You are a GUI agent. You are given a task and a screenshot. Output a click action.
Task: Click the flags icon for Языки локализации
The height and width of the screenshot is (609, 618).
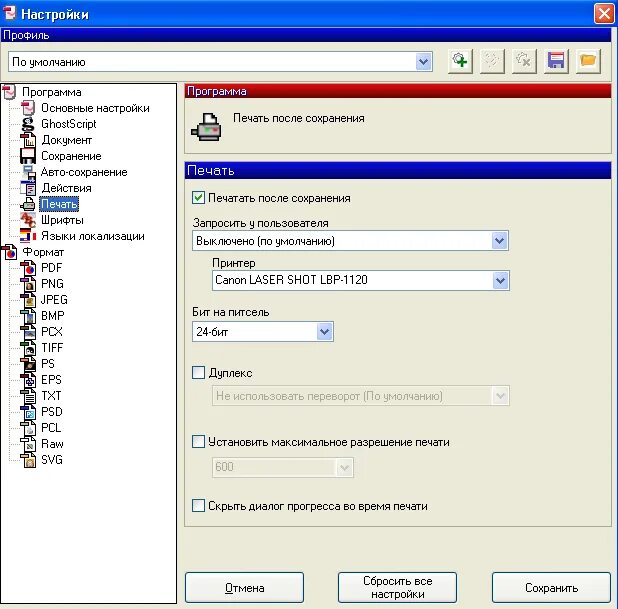click(x=28, y=236)
